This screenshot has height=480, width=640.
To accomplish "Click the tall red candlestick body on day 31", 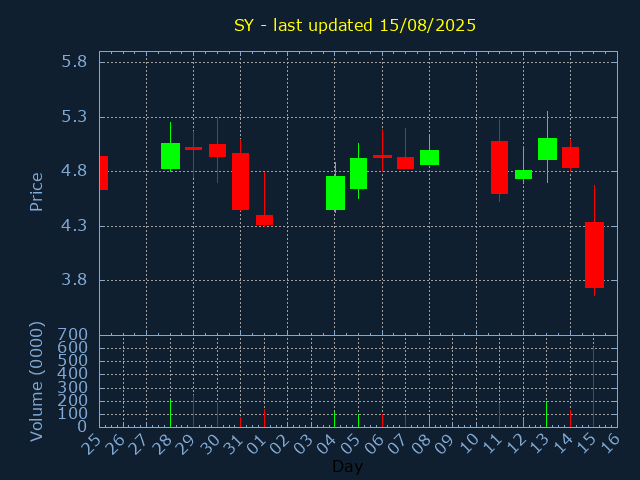I will [x=240, y=182].
